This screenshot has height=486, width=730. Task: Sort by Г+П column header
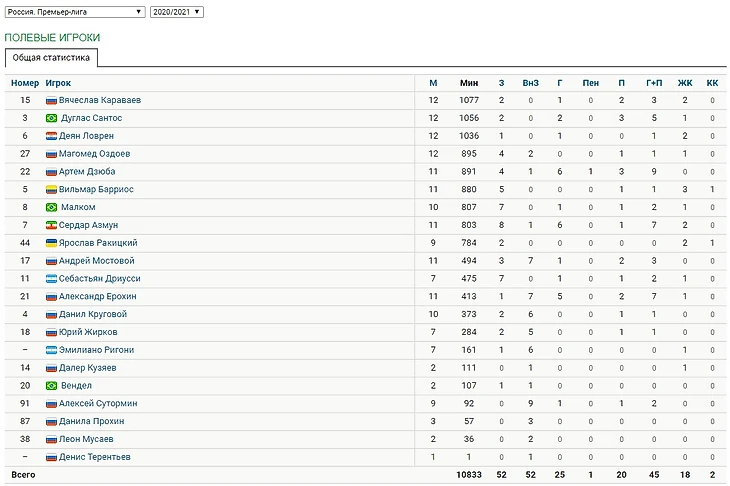[x=654, y=83]
